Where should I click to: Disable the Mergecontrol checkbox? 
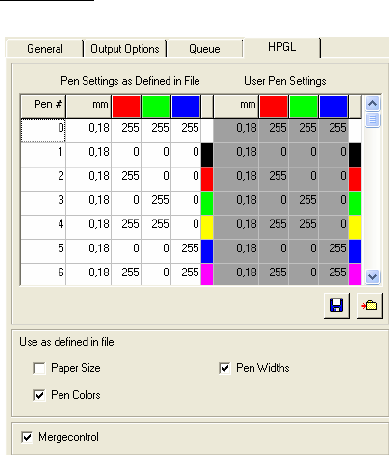tap(27, 437)
